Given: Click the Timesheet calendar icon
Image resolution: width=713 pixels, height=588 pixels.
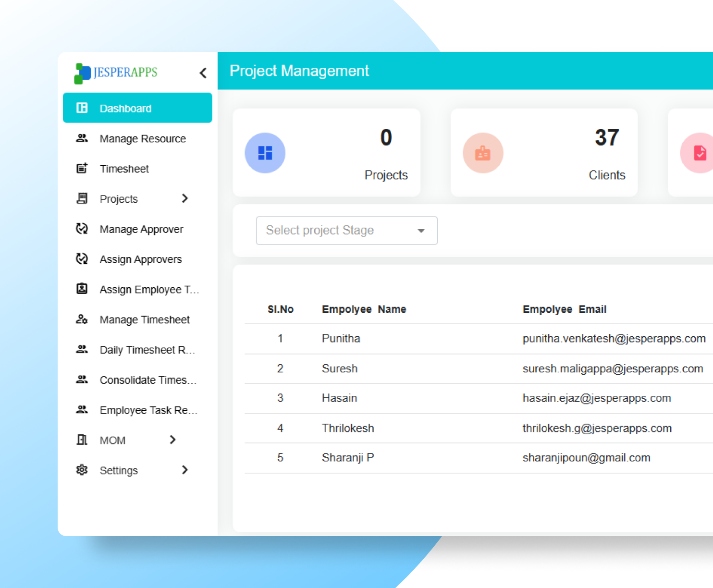Looking at the screenshot, I should (x=82, y=168).
